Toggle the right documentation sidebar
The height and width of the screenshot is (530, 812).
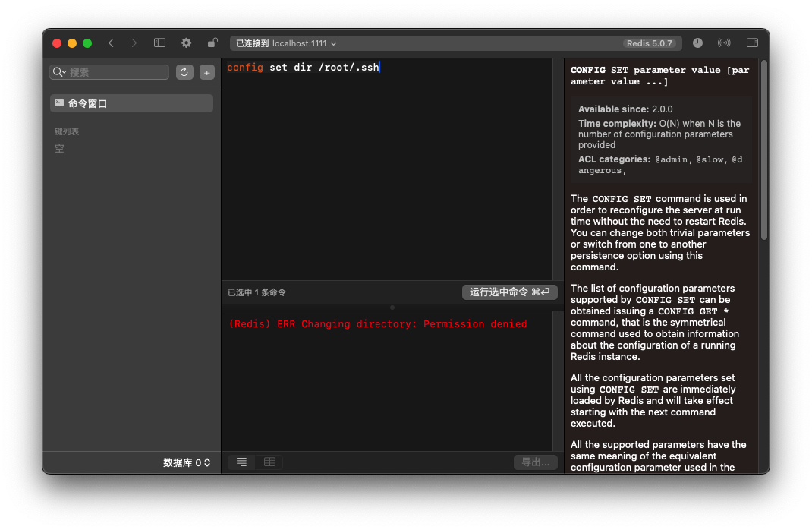click(752, 43)
